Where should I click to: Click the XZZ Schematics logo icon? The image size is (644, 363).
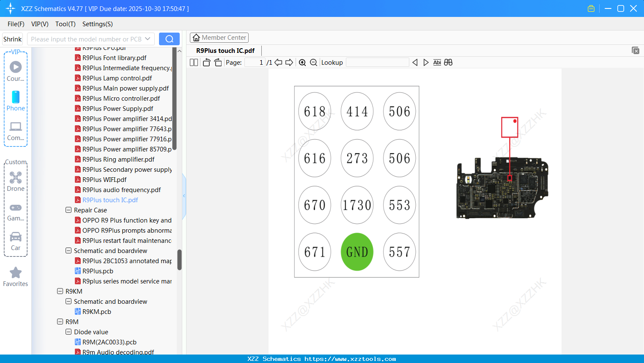[11, 8]
